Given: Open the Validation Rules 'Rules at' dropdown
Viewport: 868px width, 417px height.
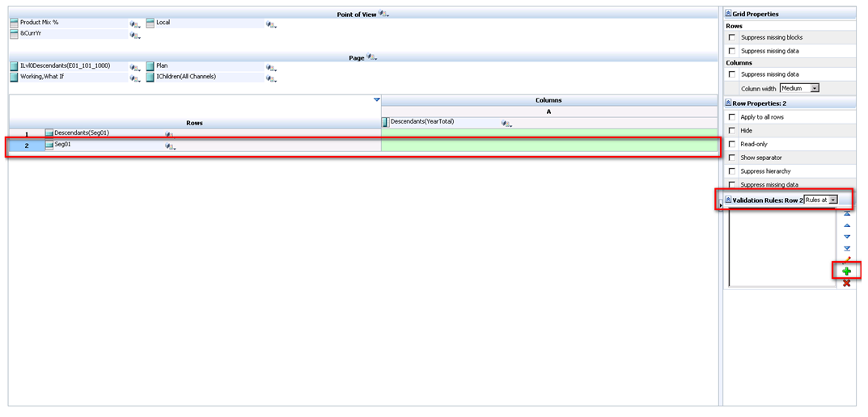Looking at the screenshot, I should point(832,200).
